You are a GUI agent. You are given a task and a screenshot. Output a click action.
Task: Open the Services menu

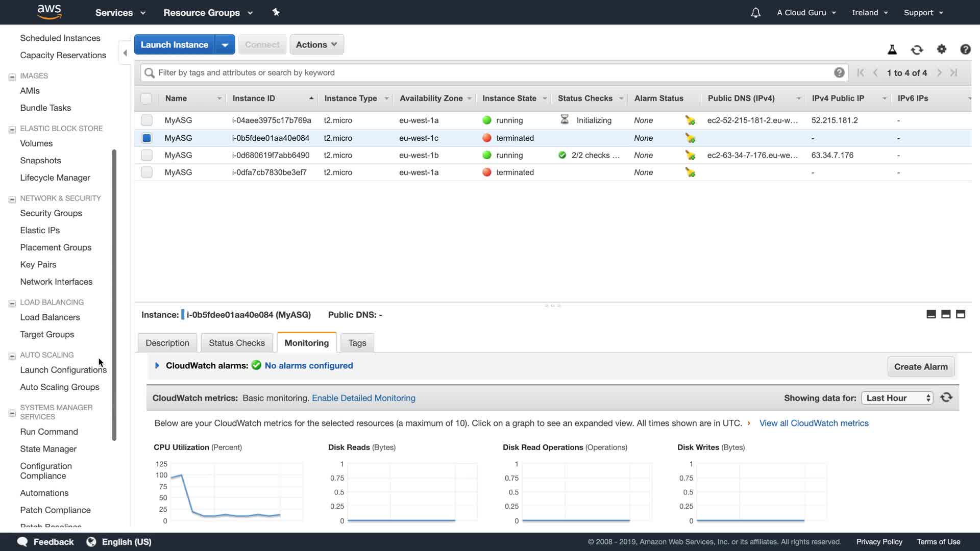click(x=120, y=13)
